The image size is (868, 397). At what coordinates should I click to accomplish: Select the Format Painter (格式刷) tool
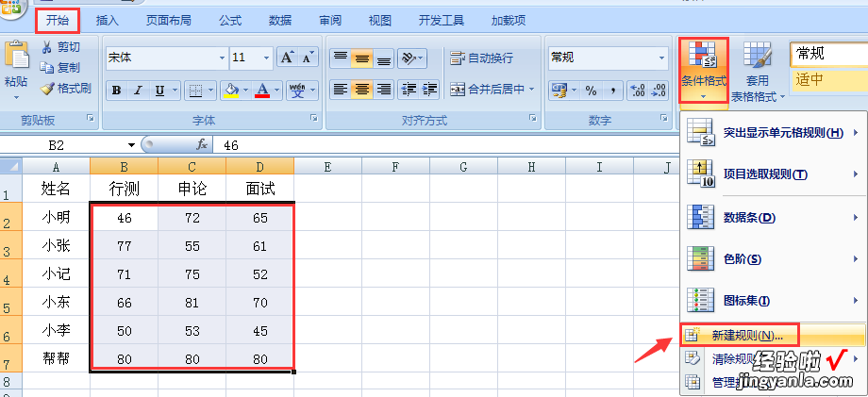coord(66,89)
